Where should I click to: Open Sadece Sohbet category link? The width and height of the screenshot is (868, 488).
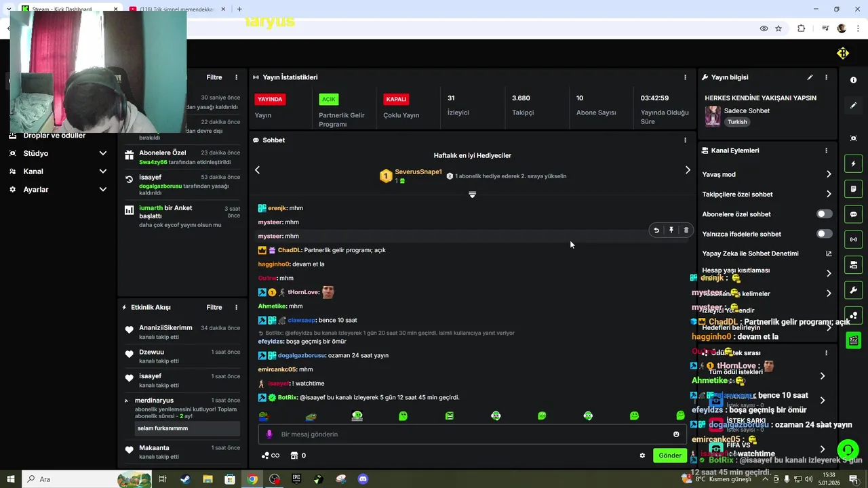747,110
